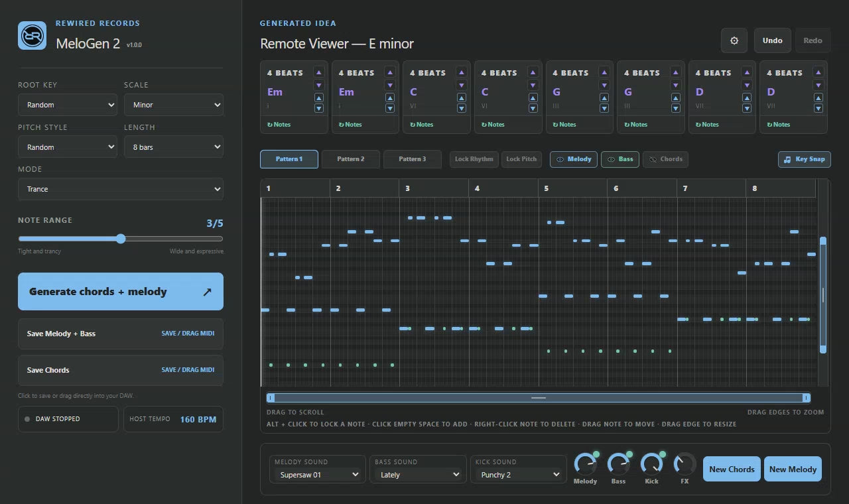
Task: Enable Lock Rhythm
Action: point(474,159)
